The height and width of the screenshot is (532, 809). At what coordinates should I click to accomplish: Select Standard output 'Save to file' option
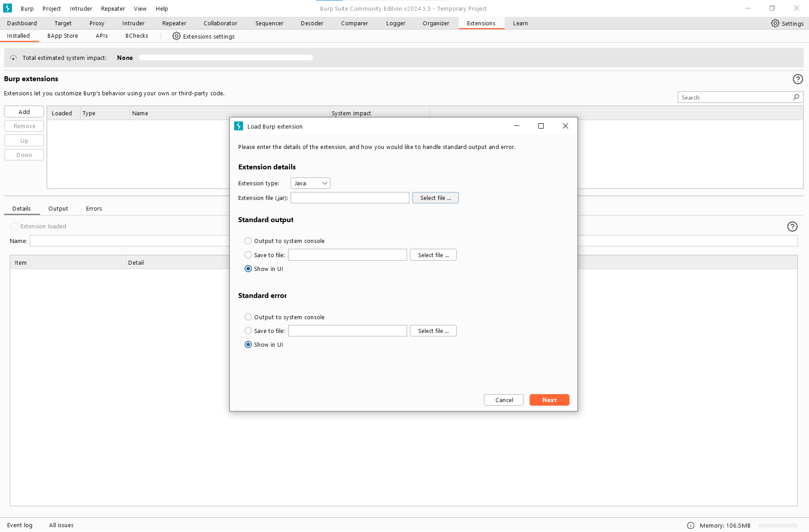pyautogui.click(x=248, y=255)
